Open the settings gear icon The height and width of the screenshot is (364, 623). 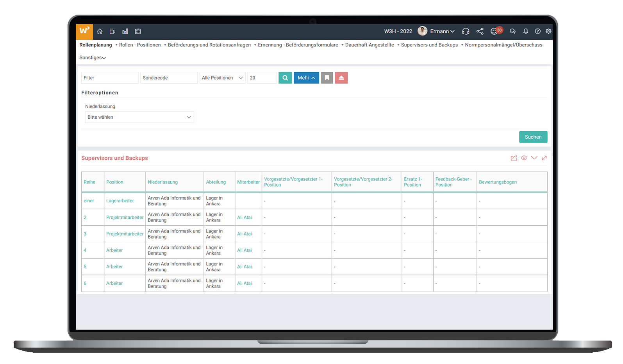pyautogui.click(x=548, y=31)
